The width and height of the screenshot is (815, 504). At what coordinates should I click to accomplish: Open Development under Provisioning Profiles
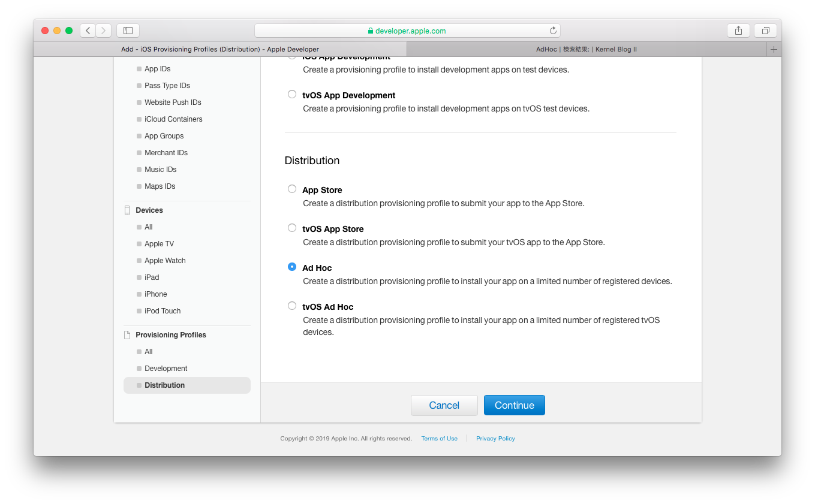coord(166,369)
